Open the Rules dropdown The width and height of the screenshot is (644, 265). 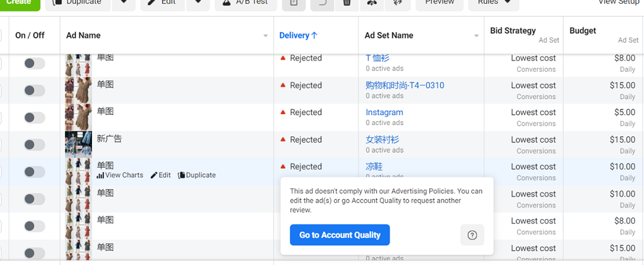[x=494, y=3]
